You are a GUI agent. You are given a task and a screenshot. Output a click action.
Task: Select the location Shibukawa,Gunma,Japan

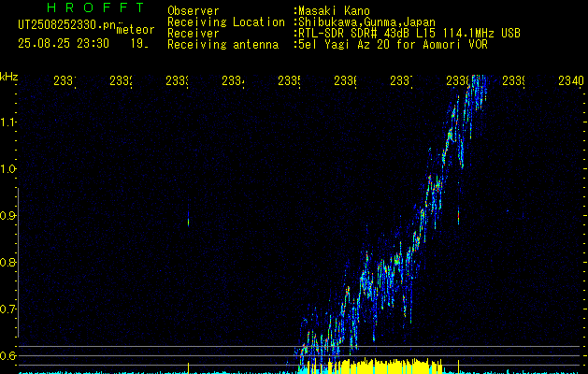(x=366, y=22)
